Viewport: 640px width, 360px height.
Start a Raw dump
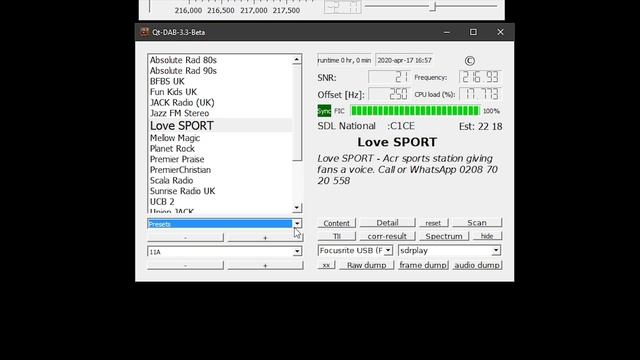pyautogui.click(x=366, y=265)
